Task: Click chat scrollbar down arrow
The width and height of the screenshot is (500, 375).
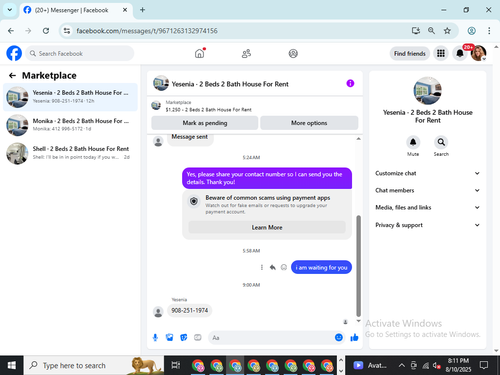Action: [x=359, y=321]
